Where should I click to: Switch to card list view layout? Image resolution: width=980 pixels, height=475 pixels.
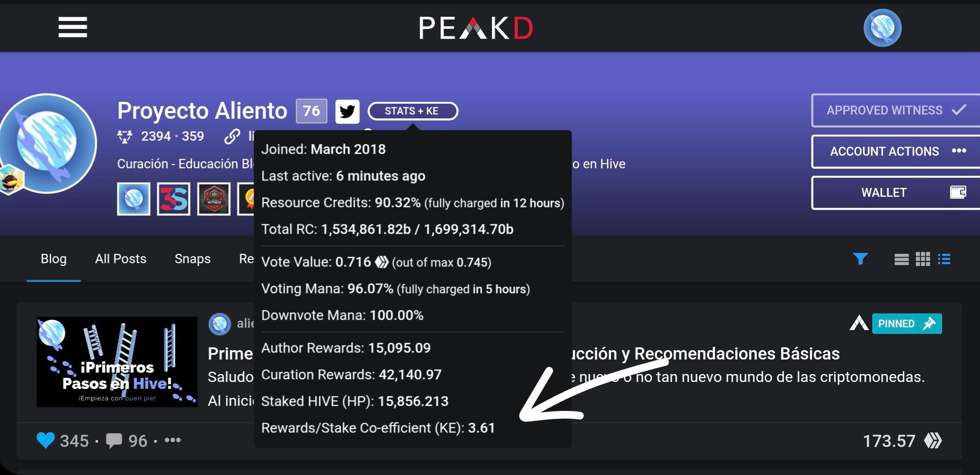[901, 259]
